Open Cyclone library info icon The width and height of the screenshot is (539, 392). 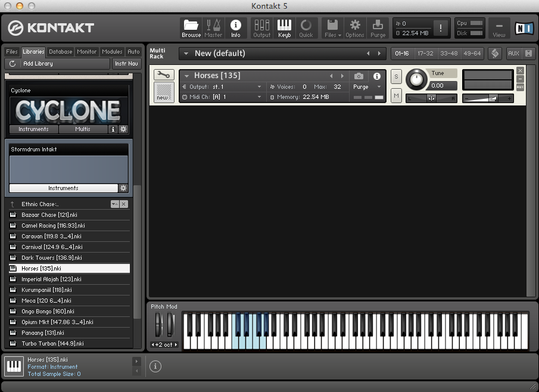tap(113, 129)
